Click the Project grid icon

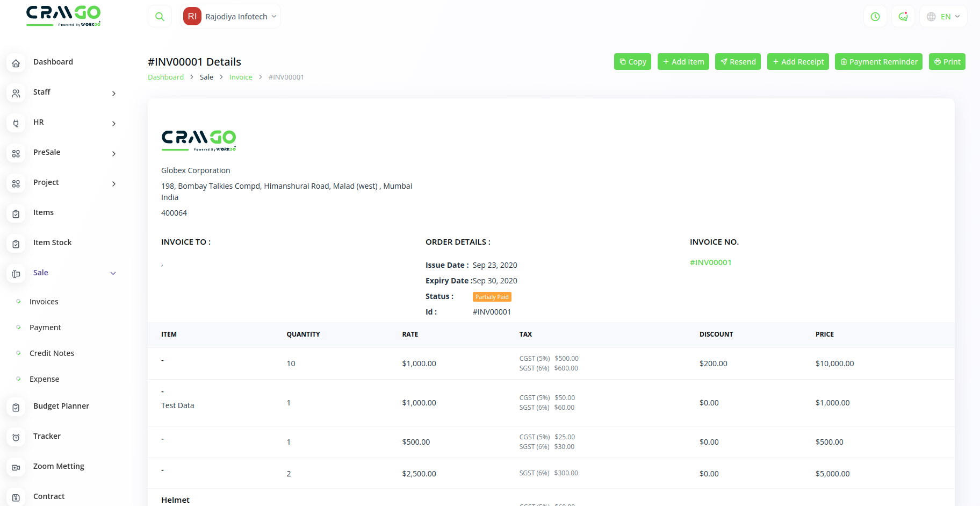(x=16, y=183)
